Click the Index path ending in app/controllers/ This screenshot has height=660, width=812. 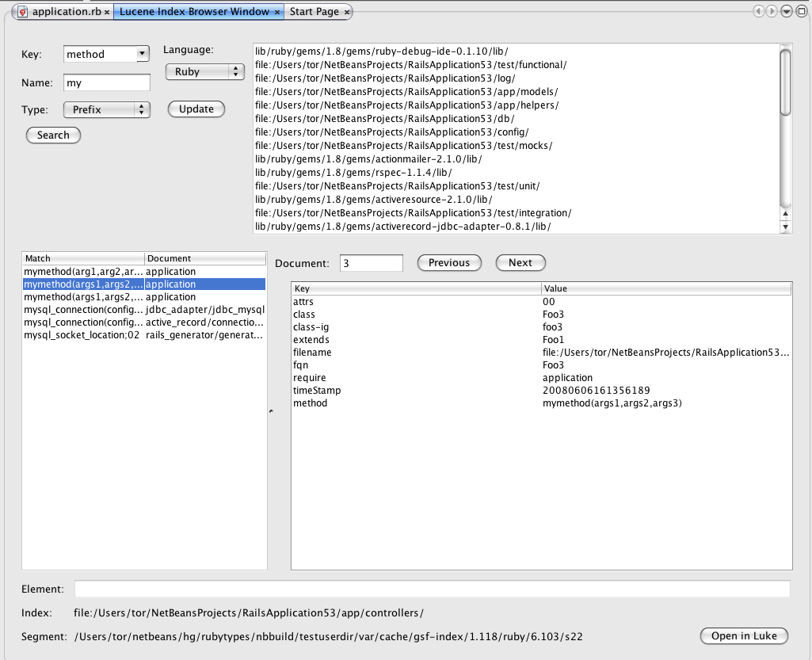point(249,613)
